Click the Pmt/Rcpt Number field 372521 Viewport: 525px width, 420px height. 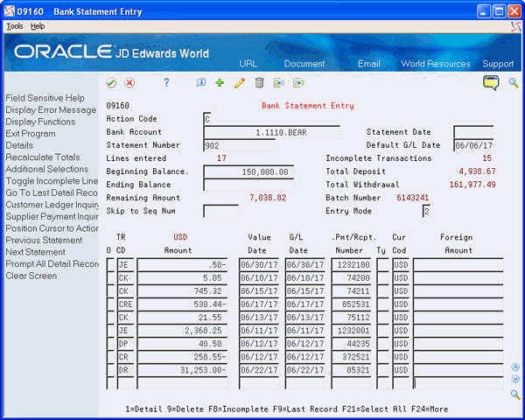351,357
